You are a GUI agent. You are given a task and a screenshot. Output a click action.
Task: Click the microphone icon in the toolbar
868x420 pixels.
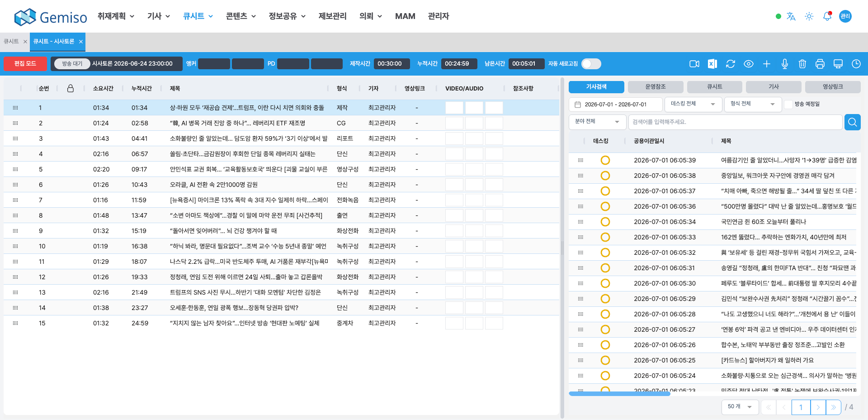click(785, 64)
